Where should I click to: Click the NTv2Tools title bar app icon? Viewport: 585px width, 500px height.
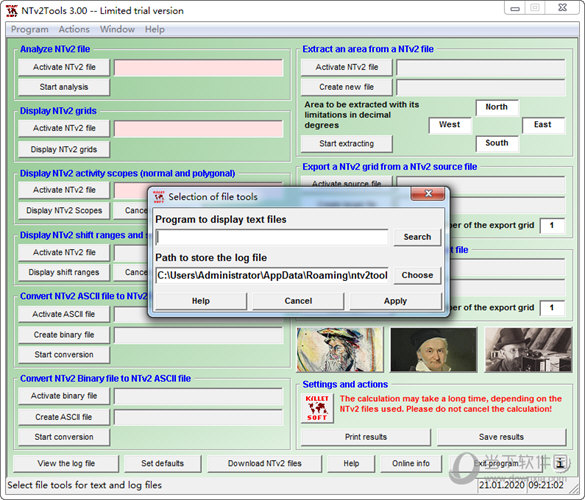12,11
